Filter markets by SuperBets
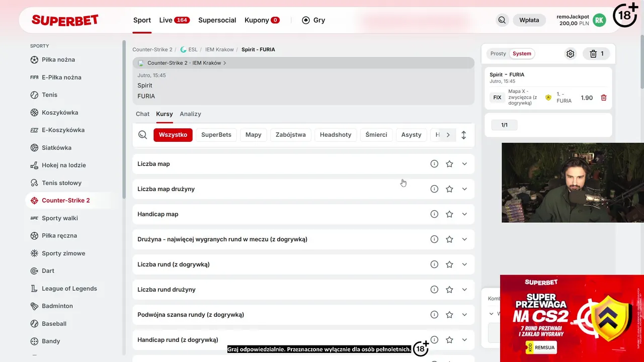This screenshot has height=362, width=644. tap(216, 135)
